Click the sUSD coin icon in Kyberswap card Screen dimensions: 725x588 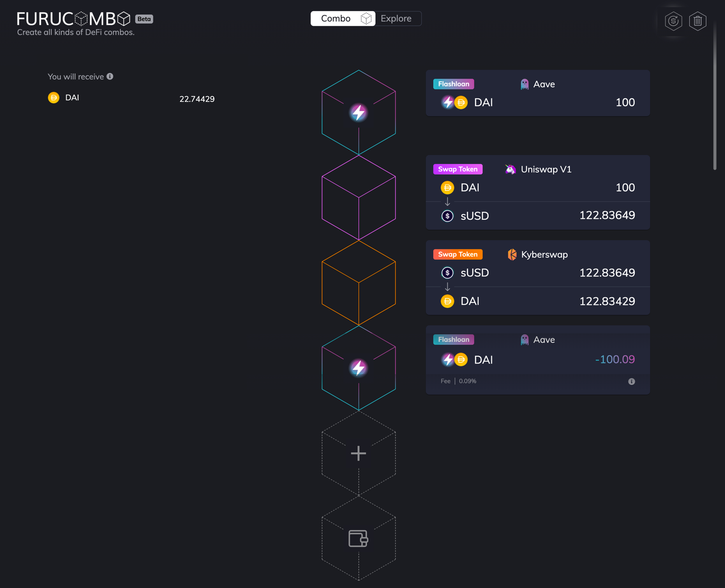[x=447, y=273]
